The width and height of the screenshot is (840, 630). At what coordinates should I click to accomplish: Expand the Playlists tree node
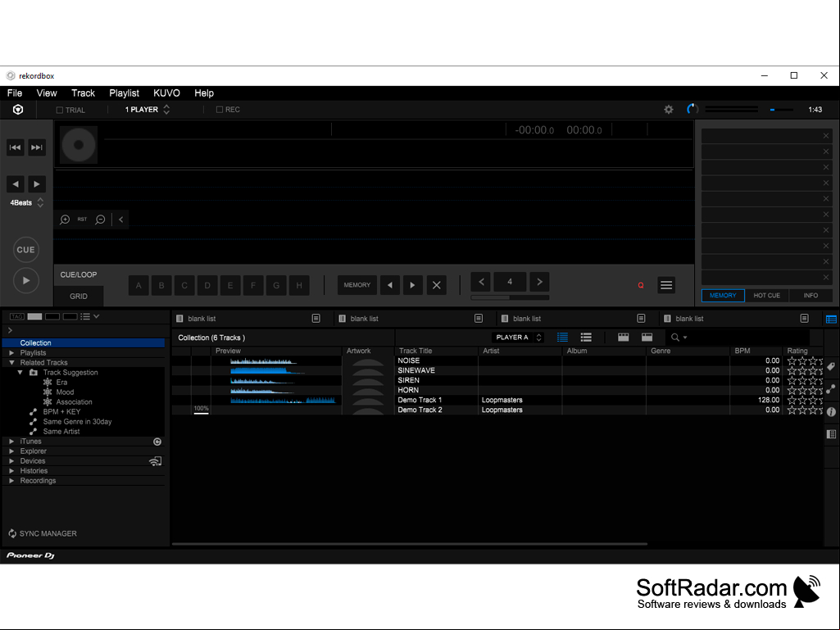tap(11, 353)
